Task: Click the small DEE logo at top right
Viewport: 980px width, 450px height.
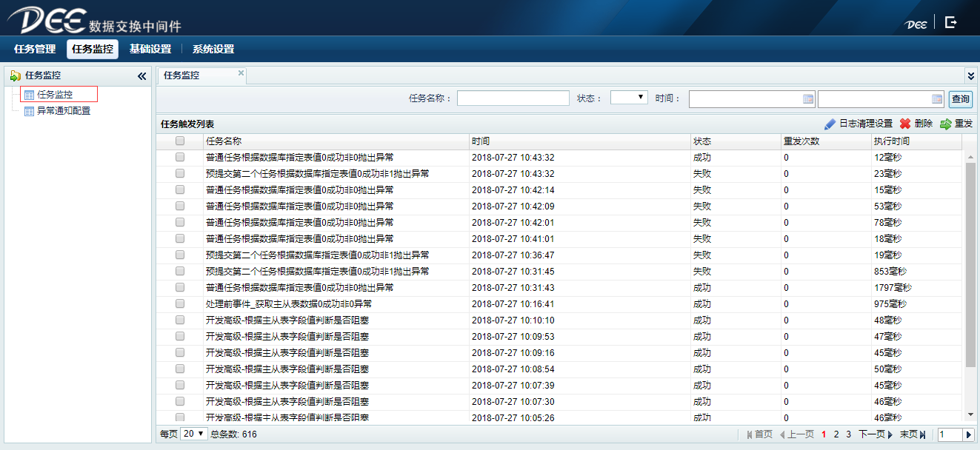Action: tap(916, 24)
